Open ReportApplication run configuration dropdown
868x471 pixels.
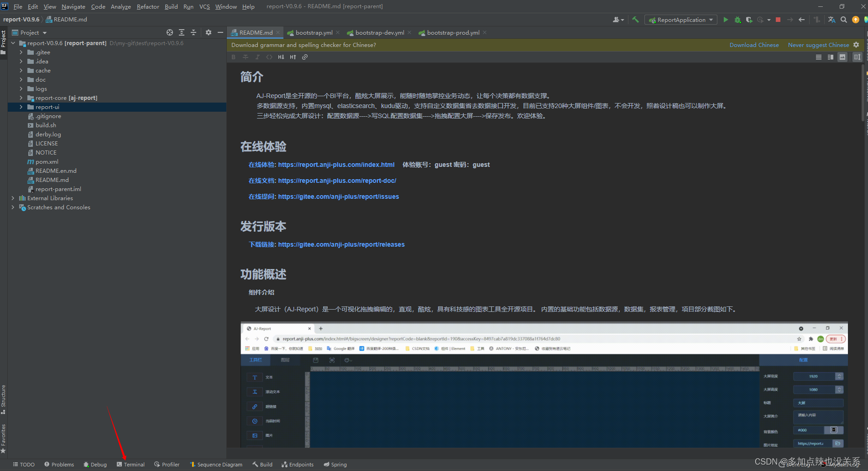coord(681,20)
